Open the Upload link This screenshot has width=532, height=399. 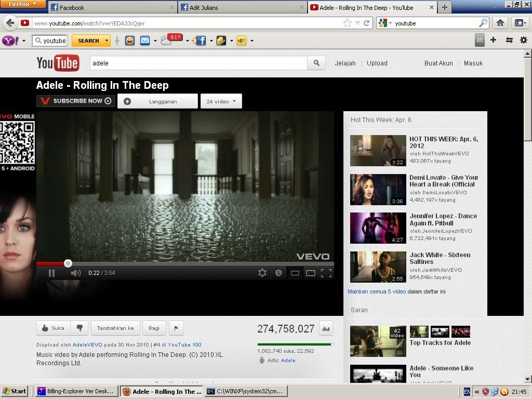(x=377, y=63)
